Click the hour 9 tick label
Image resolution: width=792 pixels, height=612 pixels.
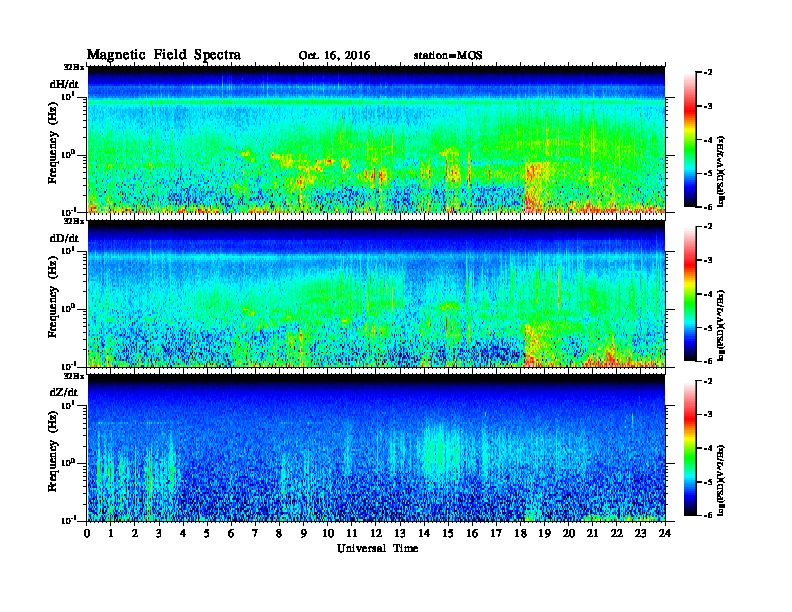(304, 533)
